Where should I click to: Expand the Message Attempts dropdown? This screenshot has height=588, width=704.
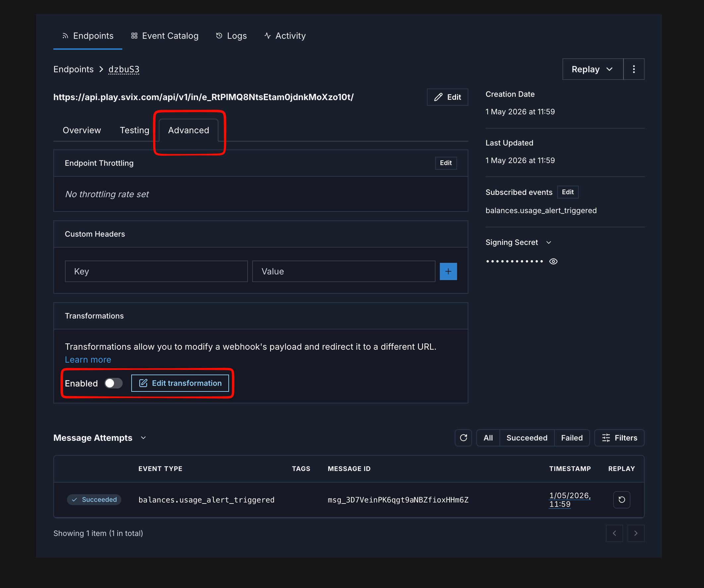click(x=144, y=438)
